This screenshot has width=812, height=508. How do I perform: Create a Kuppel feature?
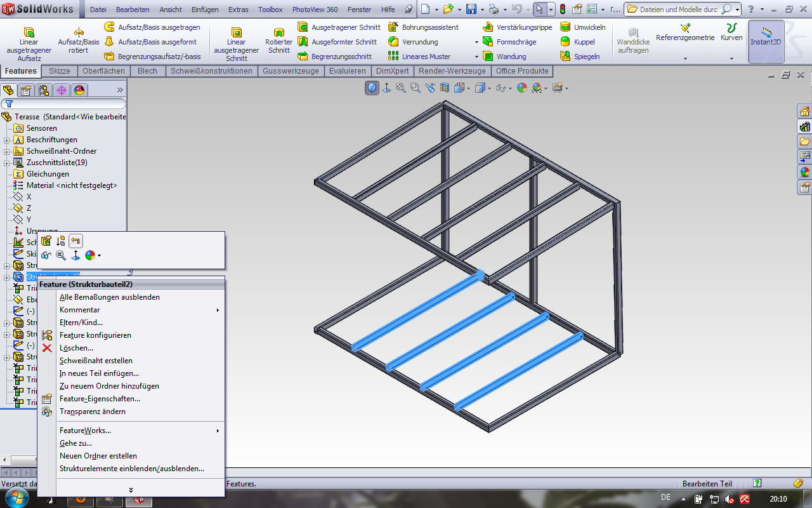578,42
